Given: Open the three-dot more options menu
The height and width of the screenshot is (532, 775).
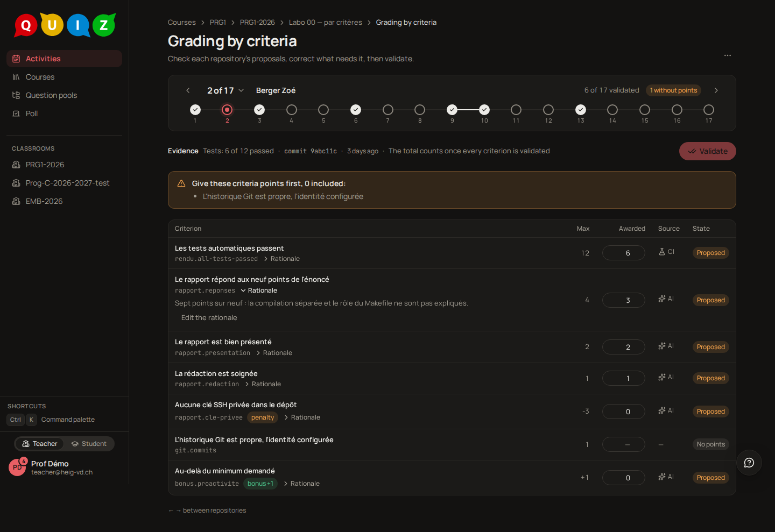Looking at the screenshot, I should [x=728, y=55].
